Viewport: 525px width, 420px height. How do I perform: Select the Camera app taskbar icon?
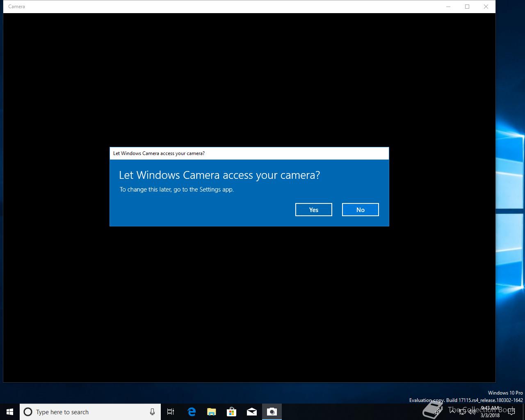(x=272, y=412)
